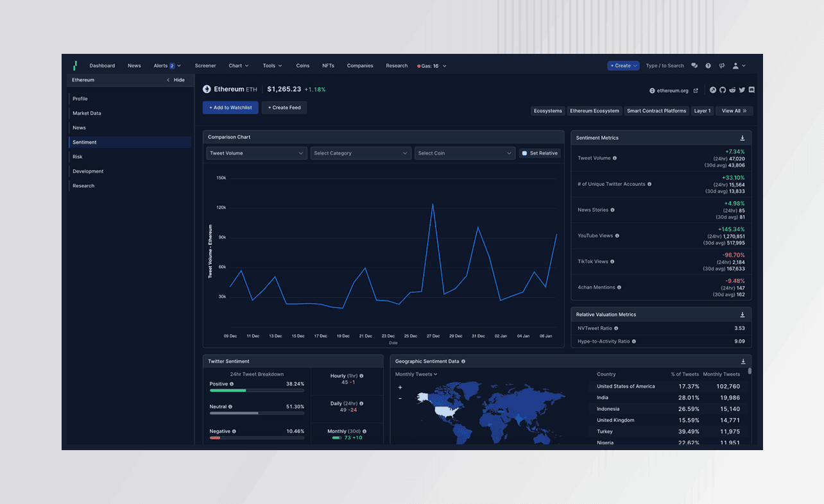Download Relative Valuation Metrics data
This screenshot has width=824, height=504.
coord(742,315)
